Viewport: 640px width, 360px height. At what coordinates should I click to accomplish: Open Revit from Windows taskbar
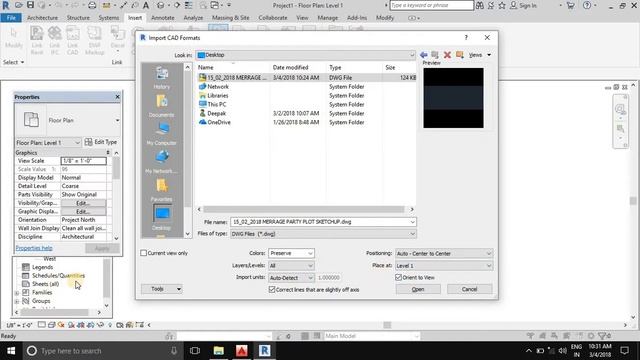tap(264, 351)
